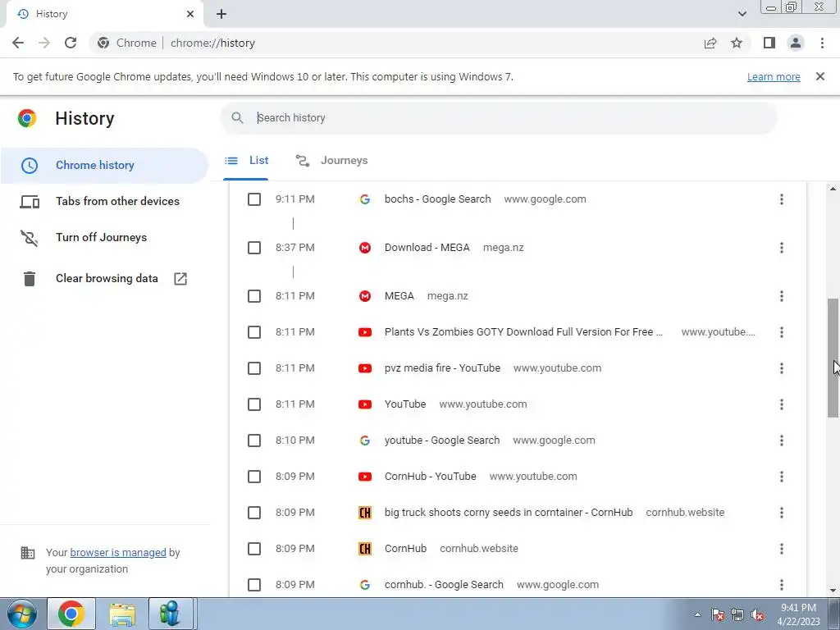
Task: Open a new tab with plus
Action: click(x=221, y=14)
